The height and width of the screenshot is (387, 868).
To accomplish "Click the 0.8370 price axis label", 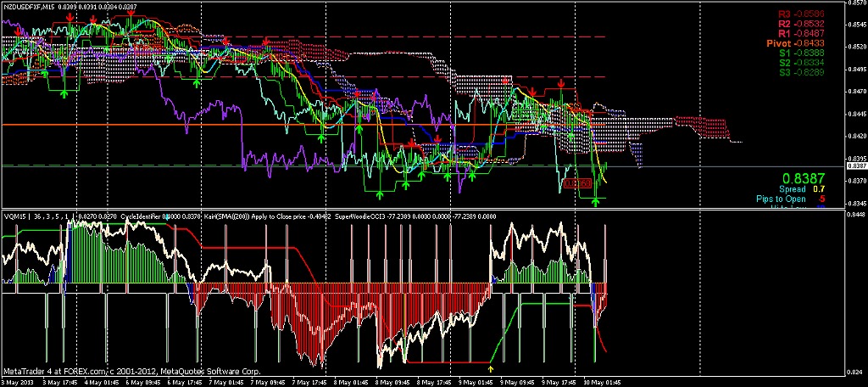I will tap(857, 180).
